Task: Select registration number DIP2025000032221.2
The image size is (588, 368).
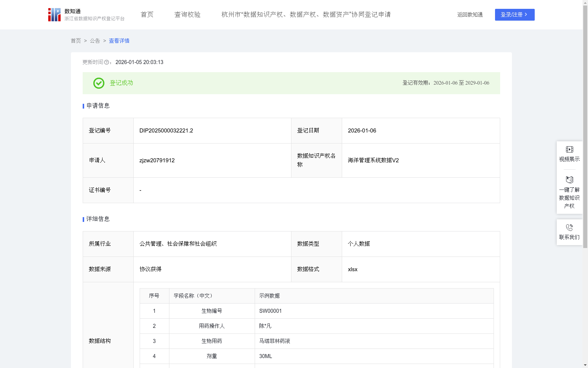Action: click(x=166, y=131)
